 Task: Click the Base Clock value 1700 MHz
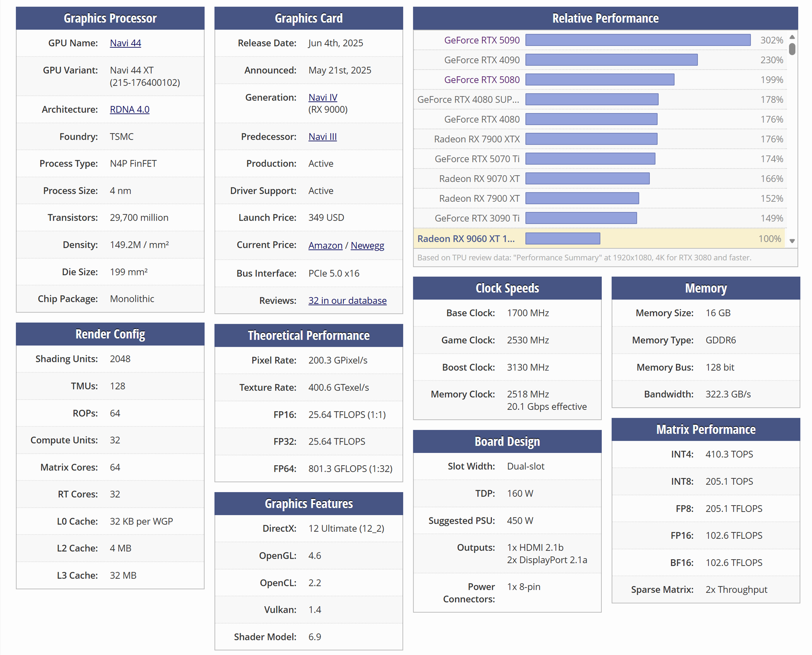click(x=528, y=313)
